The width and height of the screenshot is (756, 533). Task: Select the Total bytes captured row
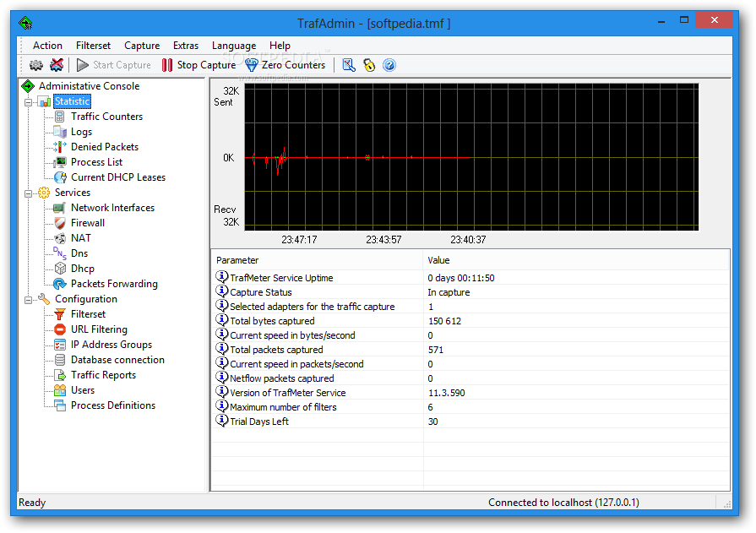470,321
